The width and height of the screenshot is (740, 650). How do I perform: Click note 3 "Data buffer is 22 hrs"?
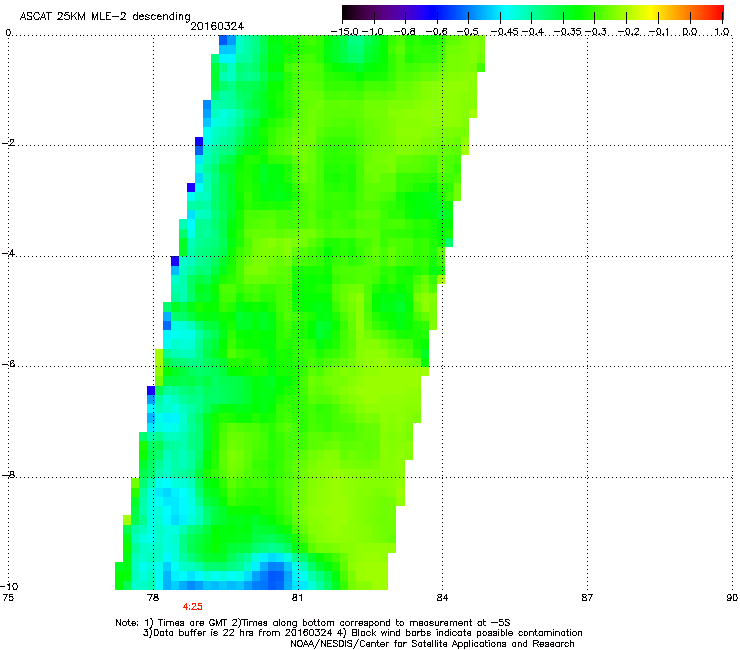pos(237,633)
